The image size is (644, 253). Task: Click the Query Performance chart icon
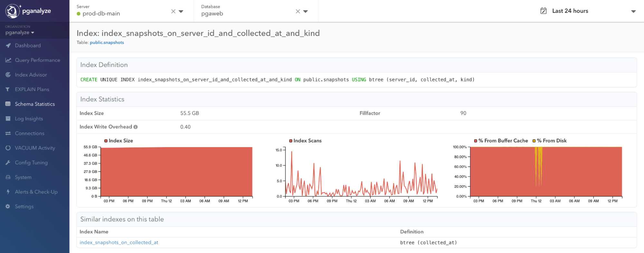tap(8, 60)
